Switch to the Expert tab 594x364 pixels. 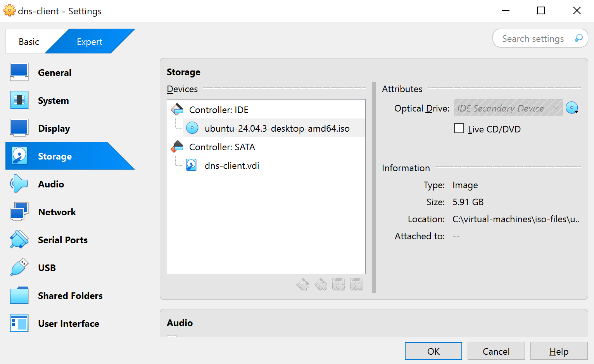90,41
